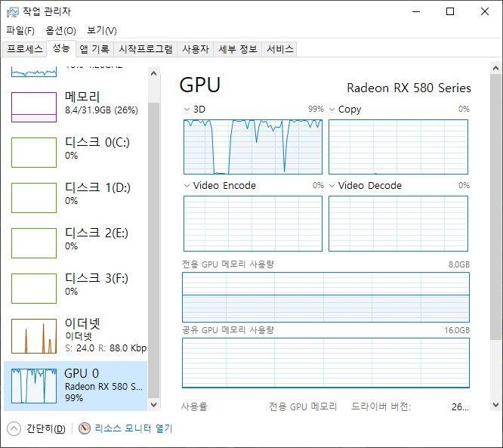Image resolution: width=503 pixels, height=448 pixels.
Task: Switch to the 프로세스 tab
Action: tap(25, 49)
